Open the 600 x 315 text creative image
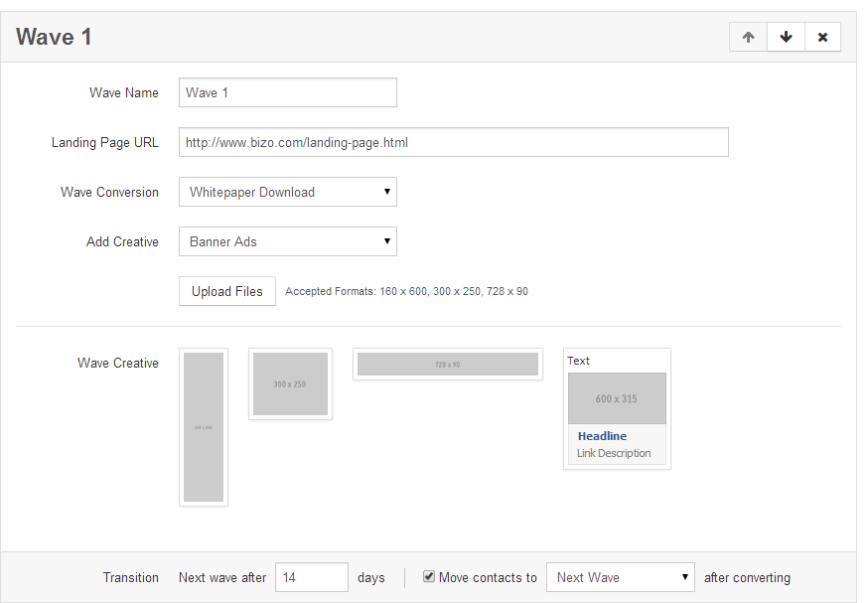The height and width of the screenshot is (603, 868). tap(617, 398)
